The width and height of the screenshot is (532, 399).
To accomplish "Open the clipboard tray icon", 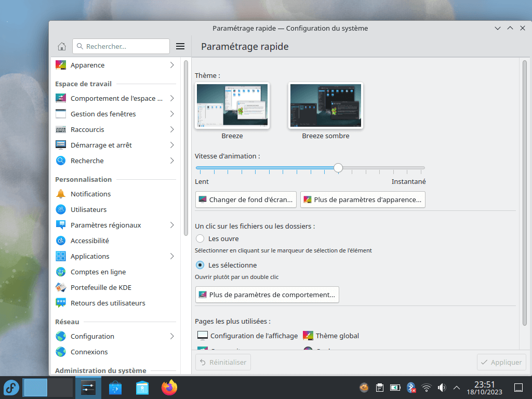I will click(x=380, y=388).
